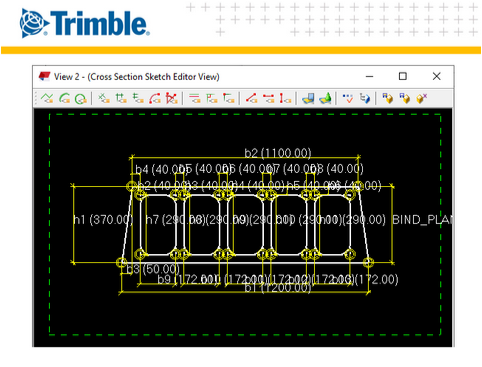Click the diagonal red free dimension tool
The image size is (482, 367).
click(251, 98)
